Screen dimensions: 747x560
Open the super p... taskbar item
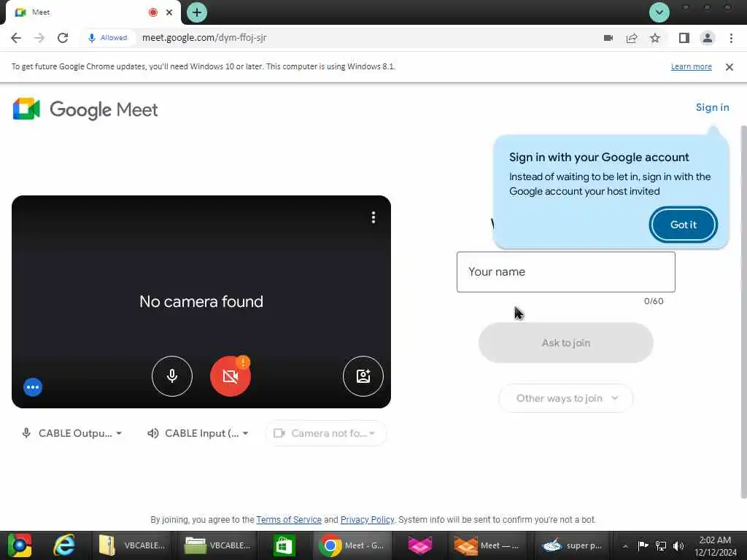573,545
